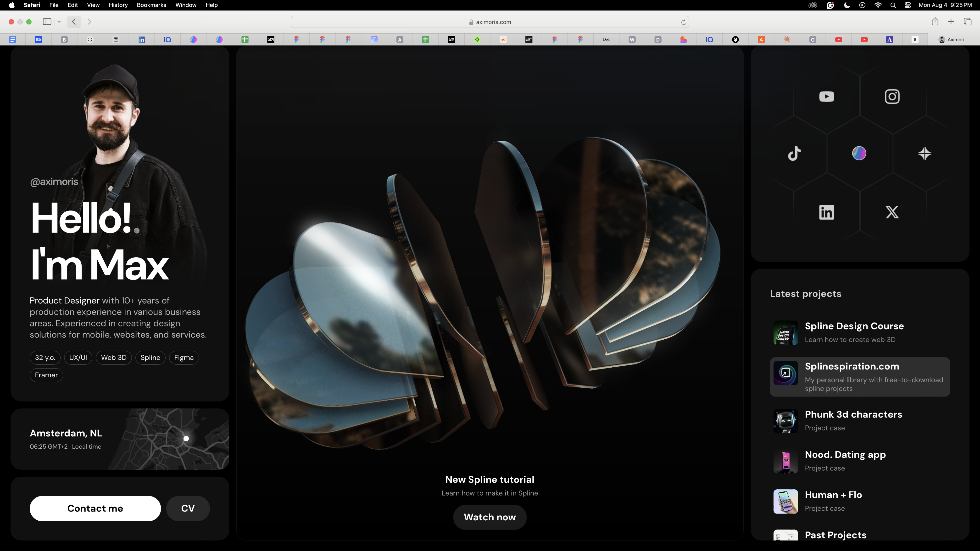The image size is (980, 551).
Task: Click the gradient Spline sphere icon
Action: (859, 153)
